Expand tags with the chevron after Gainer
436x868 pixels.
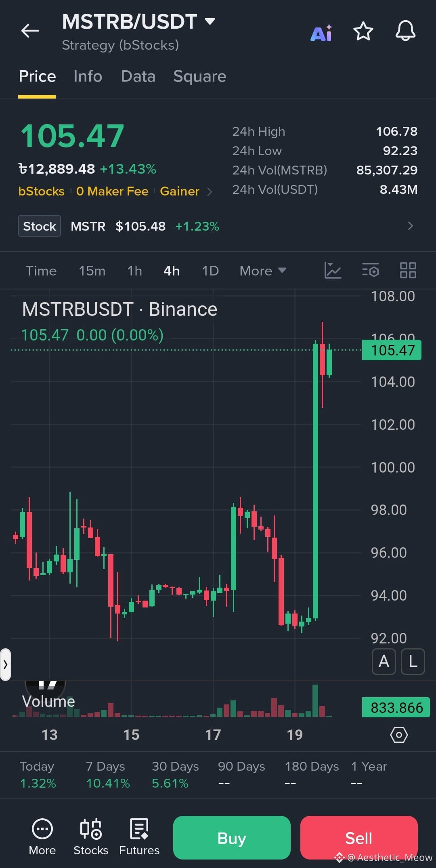click(x=210, y=191)
